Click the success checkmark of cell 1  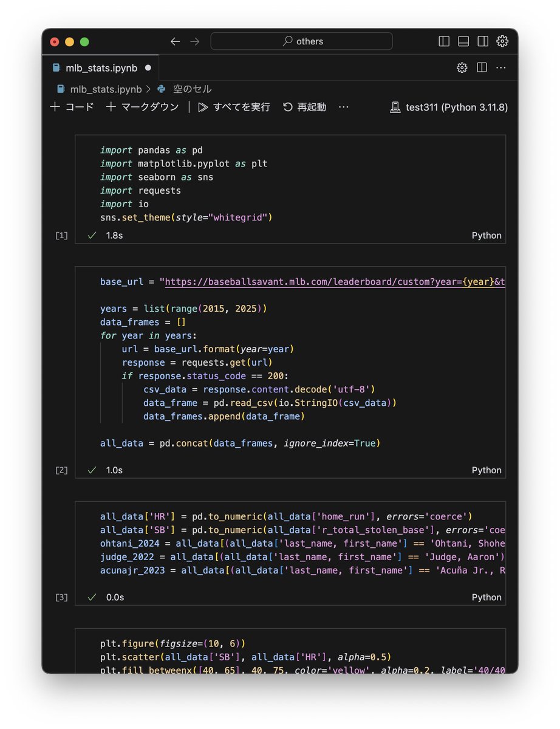pos(92,235)
